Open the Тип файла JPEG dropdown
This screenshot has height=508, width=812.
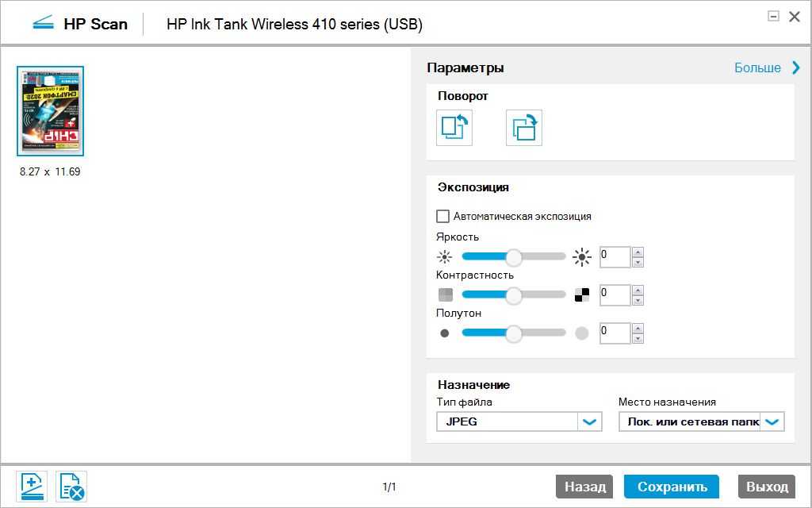tap(589, 421)
